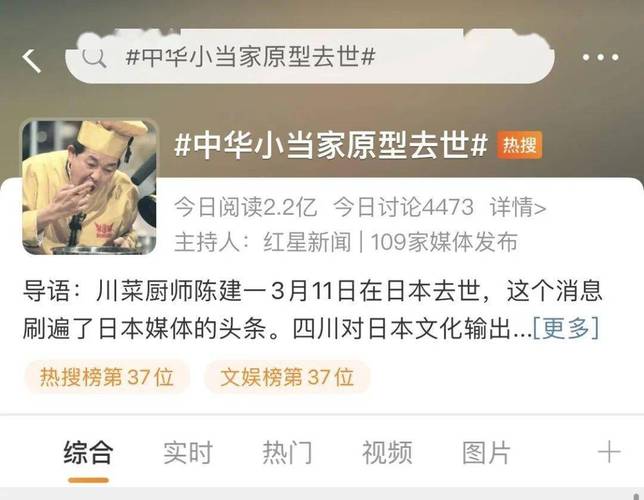Image resolution: width=644 pixels, height=500 pixels.
Task: Click 今日阅读2.2亿 reading stat
Action: coord(246,207)
